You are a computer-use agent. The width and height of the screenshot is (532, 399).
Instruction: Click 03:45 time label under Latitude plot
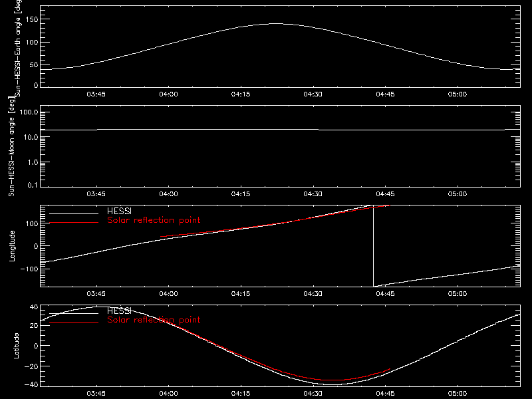click(96, 394)
